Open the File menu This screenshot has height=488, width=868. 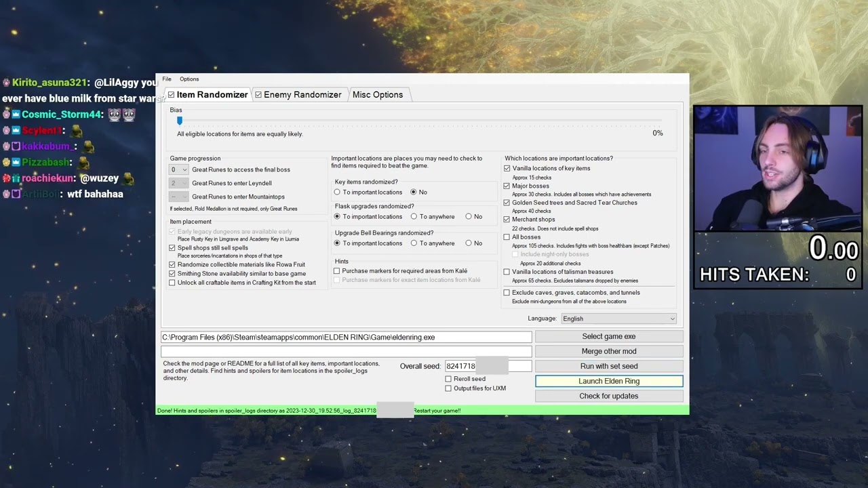(x=167, y=79)
